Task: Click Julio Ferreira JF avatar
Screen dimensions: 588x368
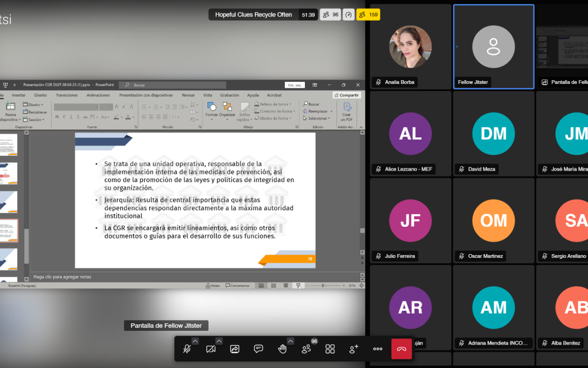Action: coord(411,221)
